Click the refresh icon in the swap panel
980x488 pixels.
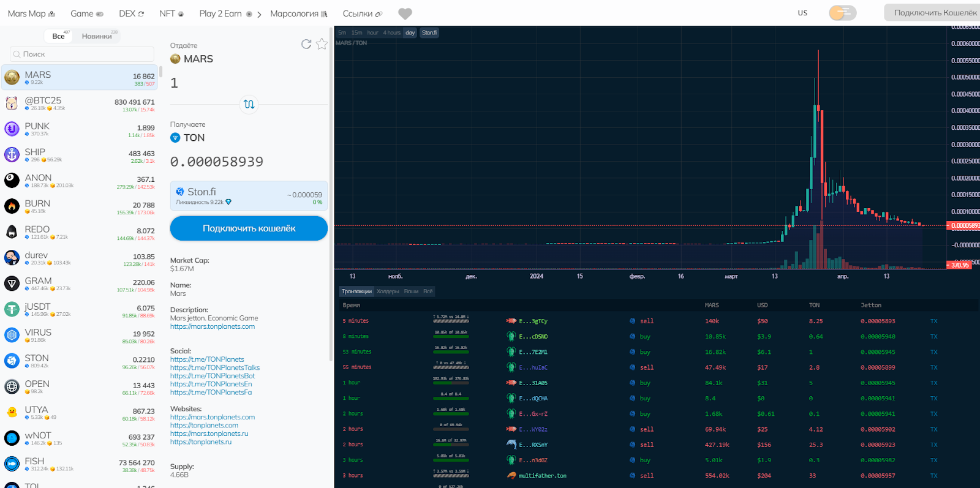point(306,44)
